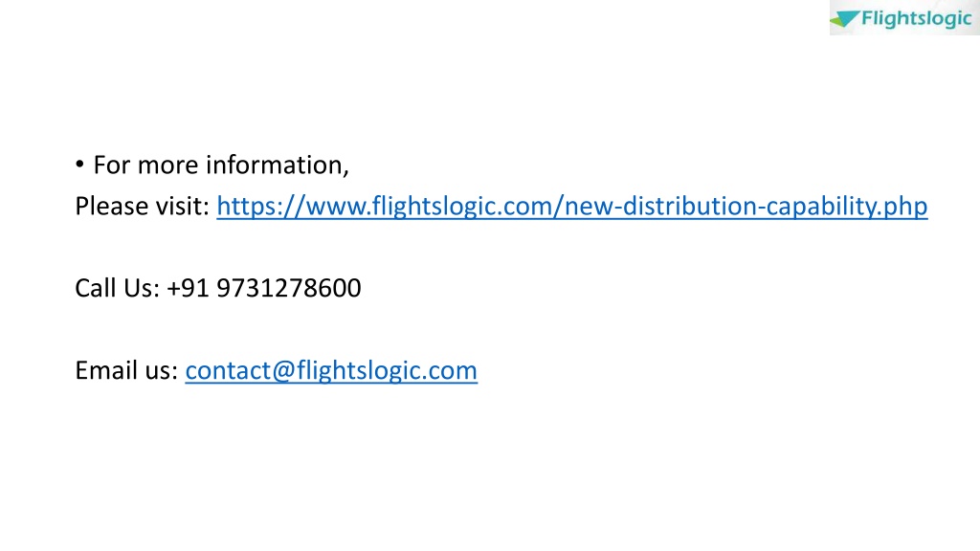This screenshot has width=980, height=551.
Task: Open the contact@flightslogic.com email link
Action: (x=331, y=370)
